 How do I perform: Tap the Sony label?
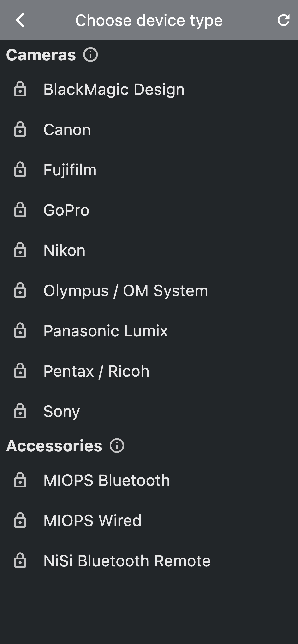click(x=62, y=411)
